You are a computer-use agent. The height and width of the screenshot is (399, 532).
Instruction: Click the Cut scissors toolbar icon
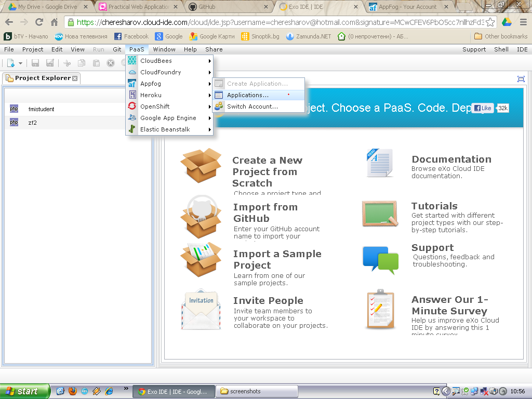67,63
